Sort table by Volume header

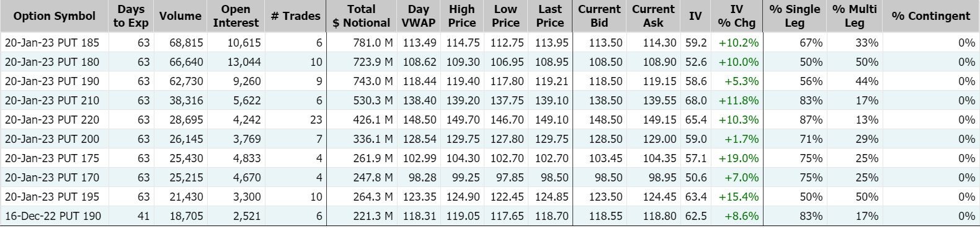pyautogui.click(x=180, y=16)
